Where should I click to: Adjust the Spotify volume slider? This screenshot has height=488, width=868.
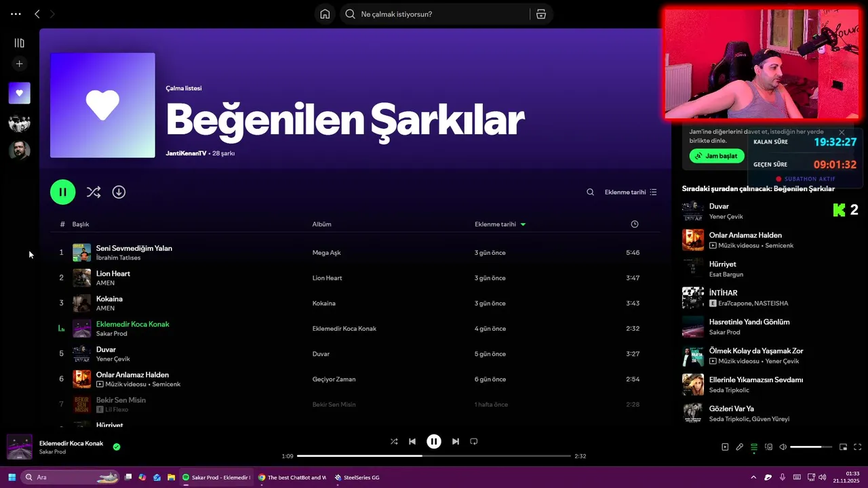click(x=811, y=447)
